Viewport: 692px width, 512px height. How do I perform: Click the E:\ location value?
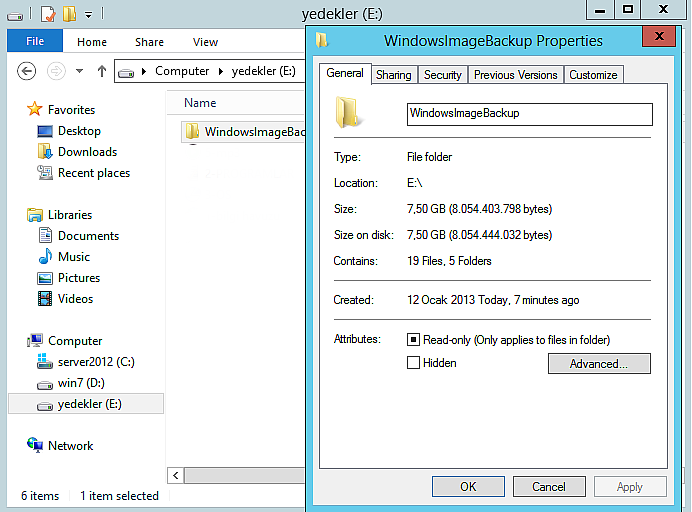pos(414,183)
